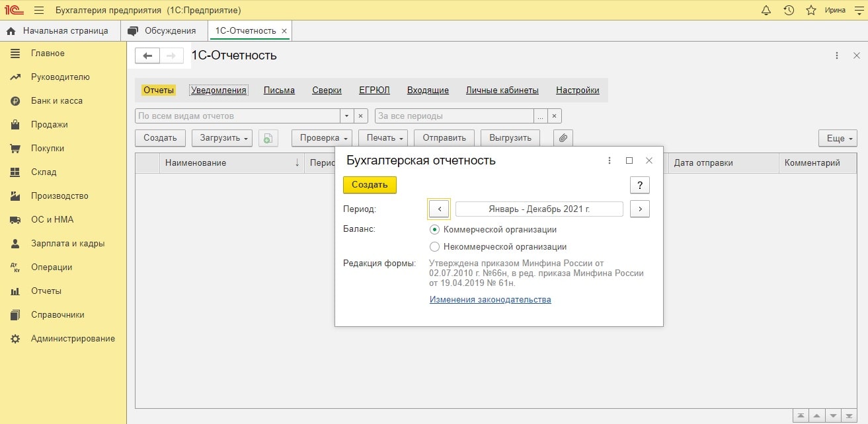
Task: Open notifications bell icon
Action: pyautogui.click(x=766, y=11)
